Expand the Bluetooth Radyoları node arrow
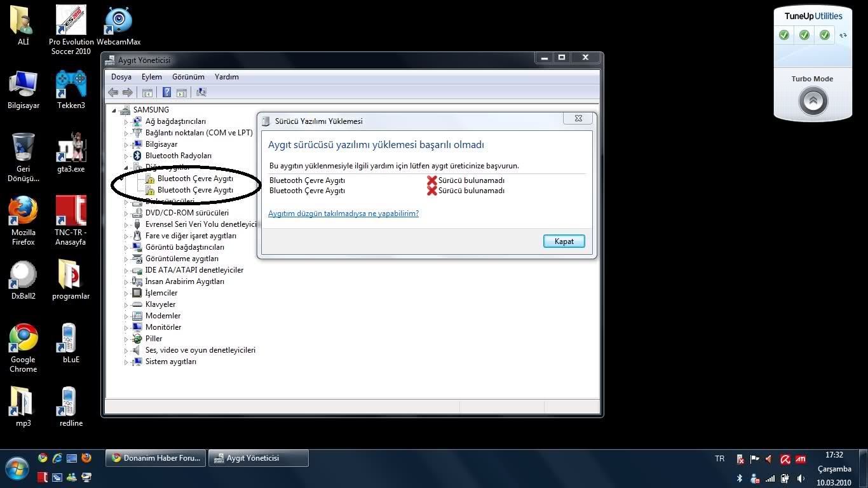 pyautogui.click(x=126, y=156)
